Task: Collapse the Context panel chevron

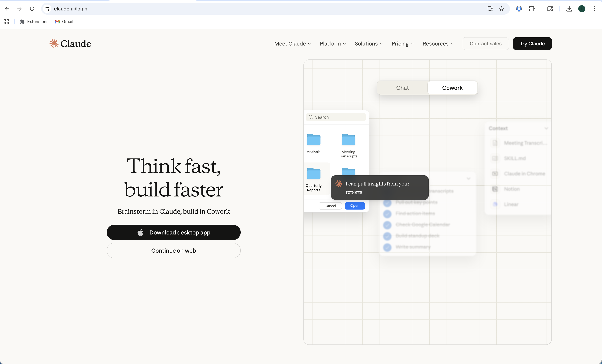Action: click(547, 128)
